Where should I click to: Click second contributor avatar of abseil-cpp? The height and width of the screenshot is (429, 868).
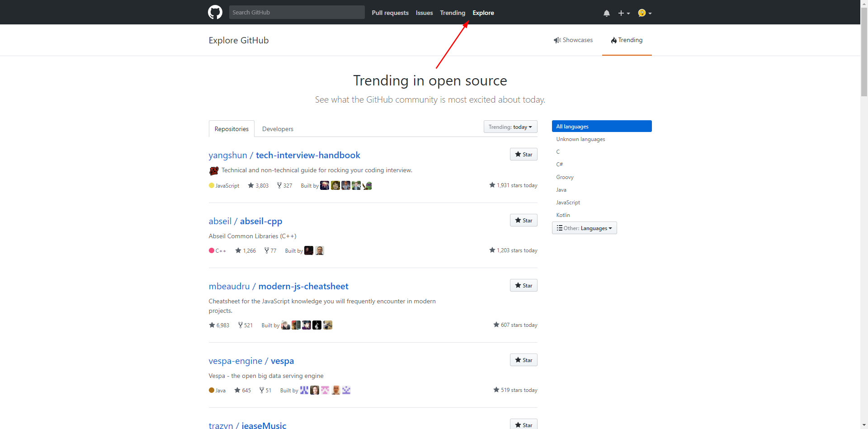pos(320,250)
